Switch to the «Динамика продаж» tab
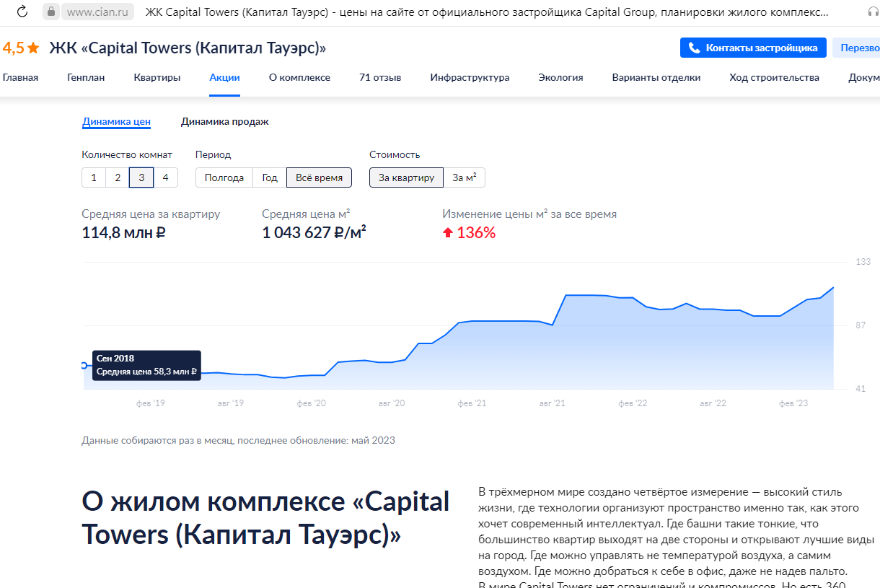 click(x=224, y=122)
